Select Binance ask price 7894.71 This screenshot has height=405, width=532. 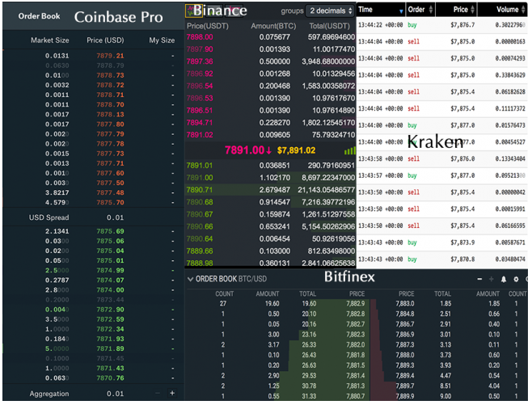tap(200, 122)
